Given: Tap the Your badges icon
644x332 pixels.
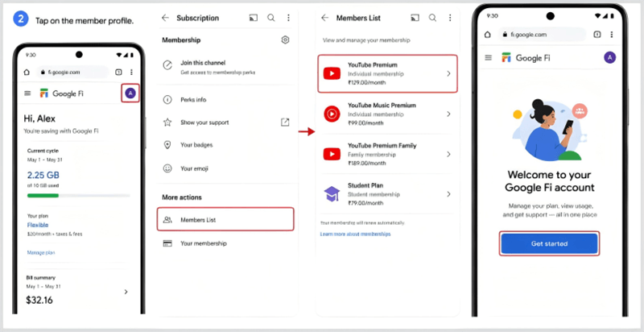Looking at the screenshot, I should (x=167, y=144).
